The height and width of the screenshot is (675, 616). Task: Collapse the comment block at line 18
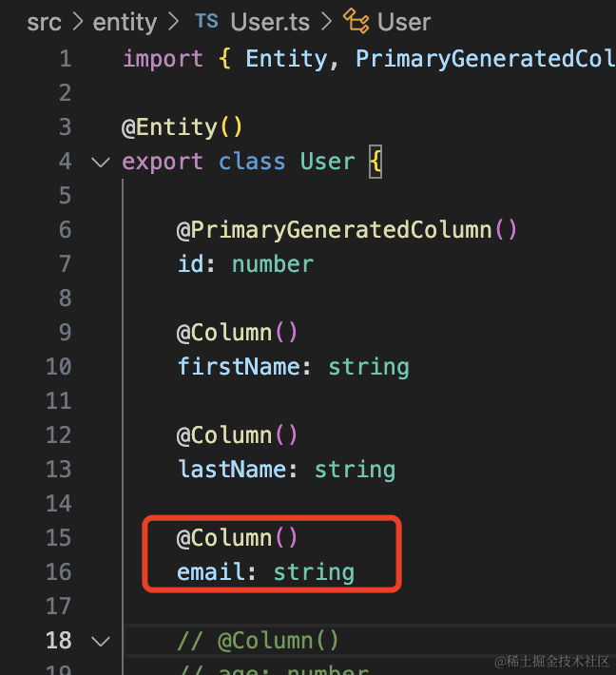pos(100,641)
